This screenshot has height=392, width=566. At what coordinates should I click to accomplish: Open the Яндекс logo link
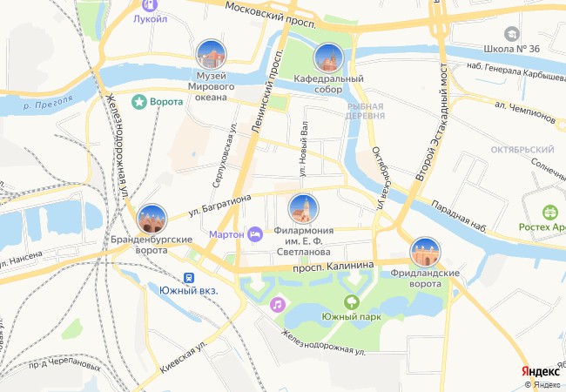click(541, 372)
